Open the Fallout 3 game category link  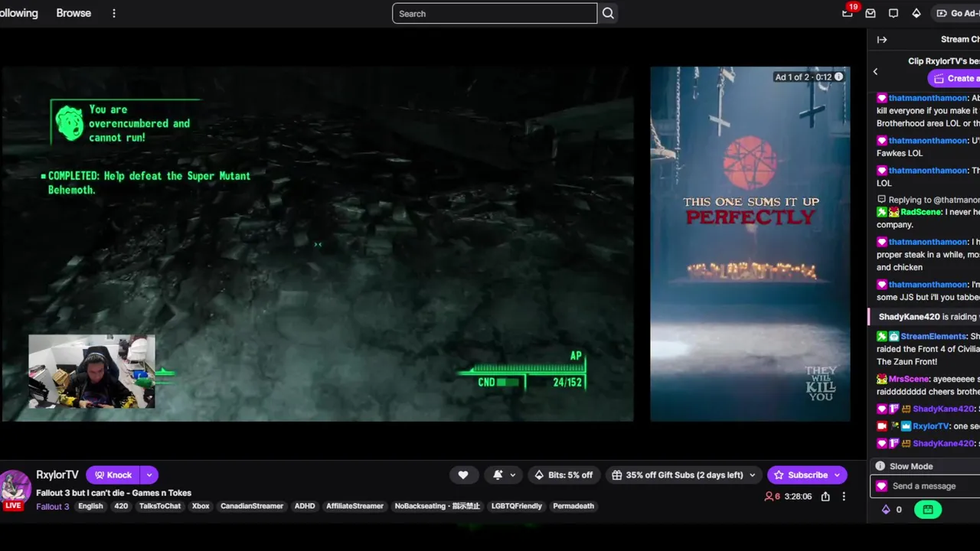click(53, 506)
